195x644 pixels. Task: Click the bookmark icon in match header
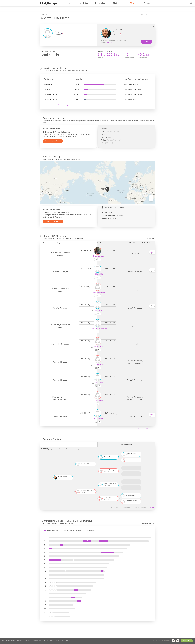[150, 26]
